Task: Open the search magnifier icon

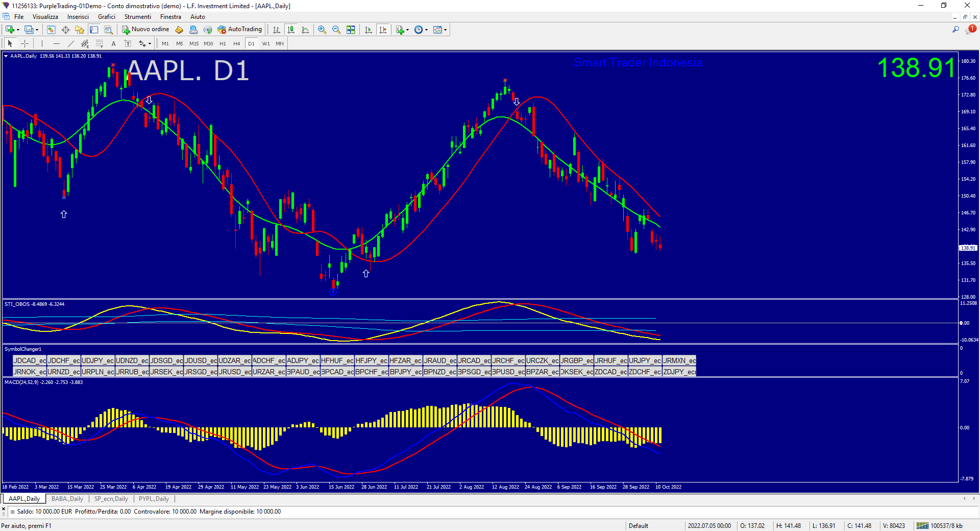Action: pos(955,30)
